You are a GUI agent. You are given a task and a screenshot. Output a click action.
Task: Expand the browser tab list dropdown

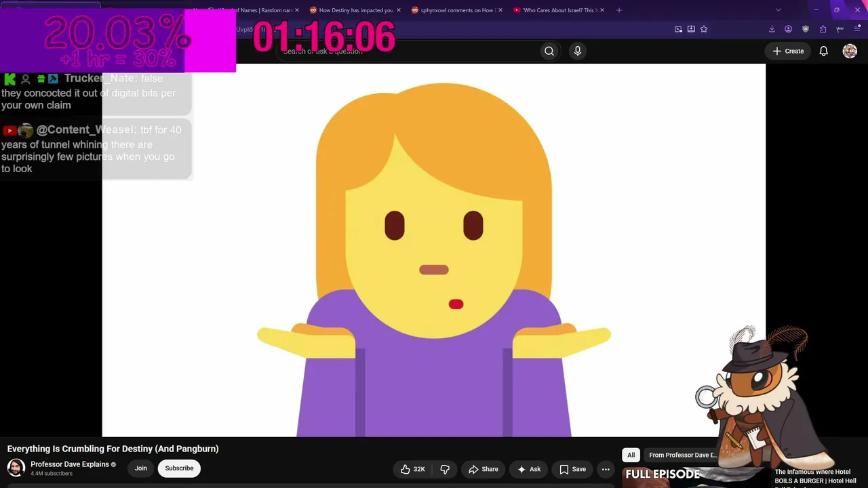778,10
